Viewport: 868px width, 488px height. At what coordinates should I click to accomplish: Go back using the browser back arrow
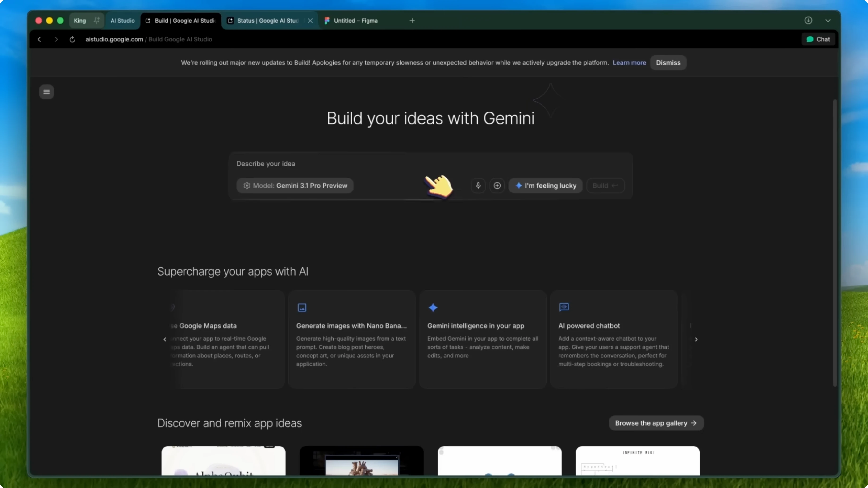(39, 39)
